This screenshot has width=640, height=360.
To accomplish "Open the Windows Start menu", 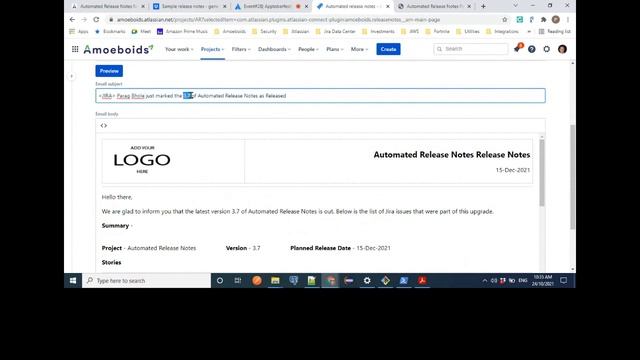I will click(x=73, y=281).
